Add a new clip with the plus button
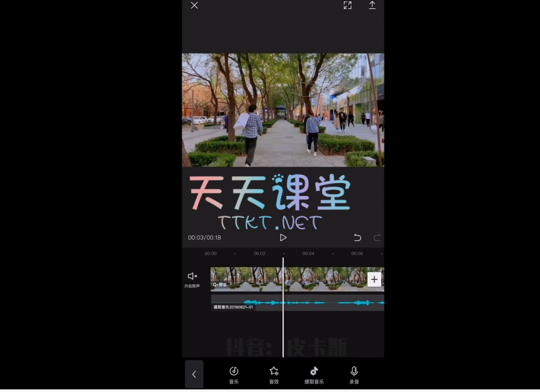The height and width of the screenshot is (392, 540). [x=374, y=280]
